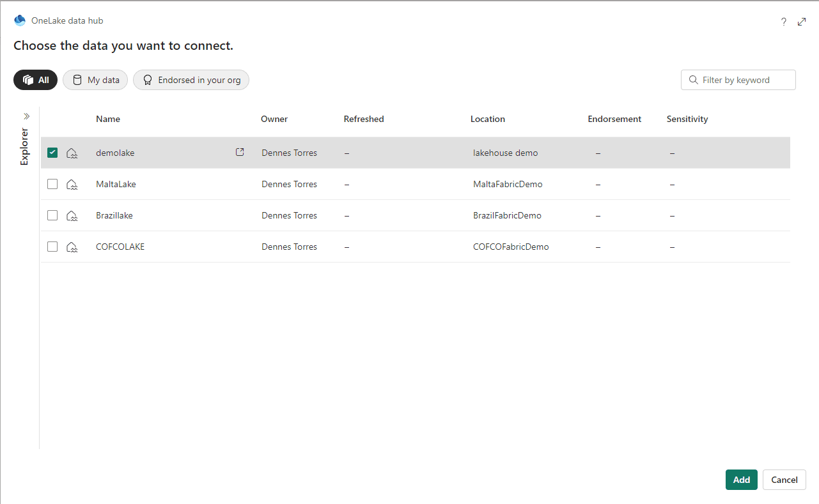Click Dennes Torres in the MaltaLake row
The image size is (819, 504).
click(x=290, y=184)
